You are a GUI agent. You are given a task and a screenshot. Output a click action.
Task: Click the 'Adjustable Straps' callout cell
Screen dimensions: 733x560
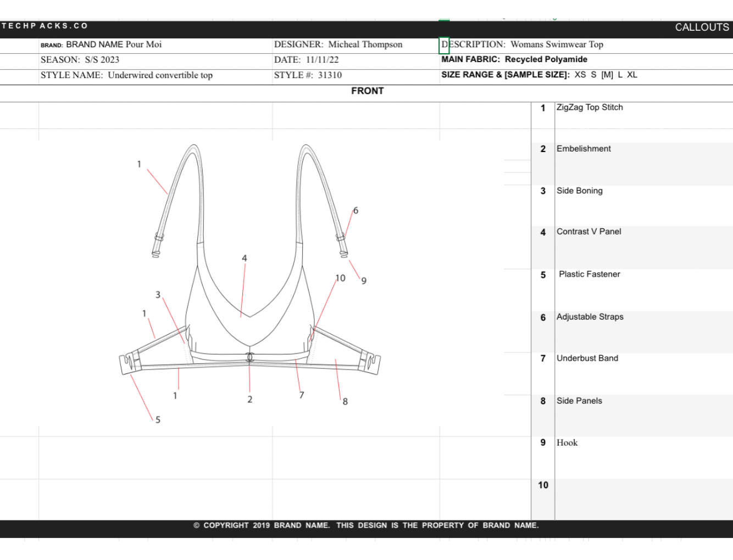click(x=643, y=332)
